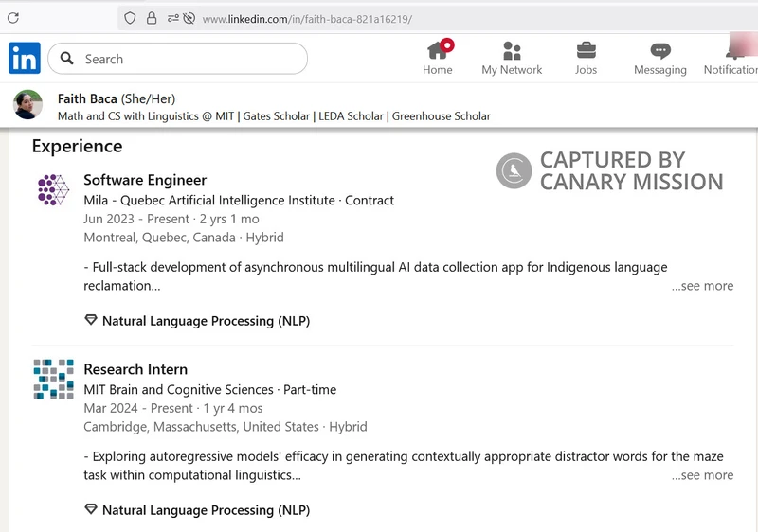Click the LinkedIn logo
Viewport: 758px width, 532px height.
point(25,59)
